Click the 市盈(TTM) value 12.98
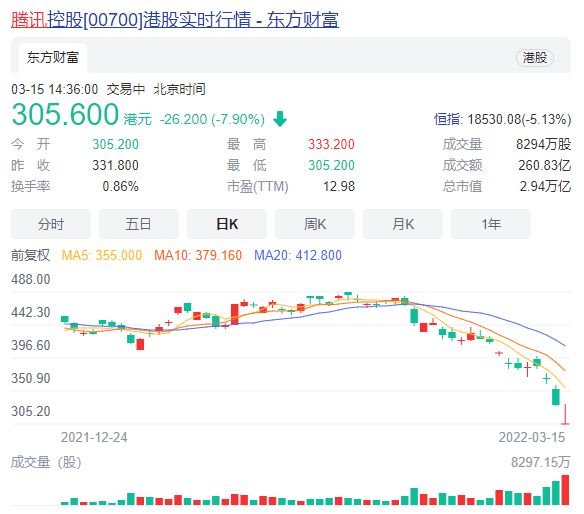The image size is (584, 514). pyautogui.click(x=339, y=186)
